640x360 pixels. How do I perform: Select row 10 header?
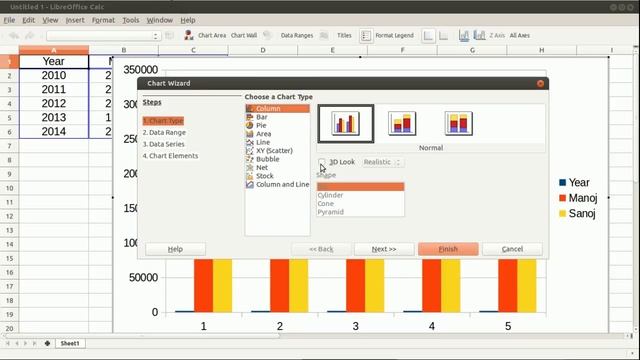pyautogui.click(x=9, y=188)
